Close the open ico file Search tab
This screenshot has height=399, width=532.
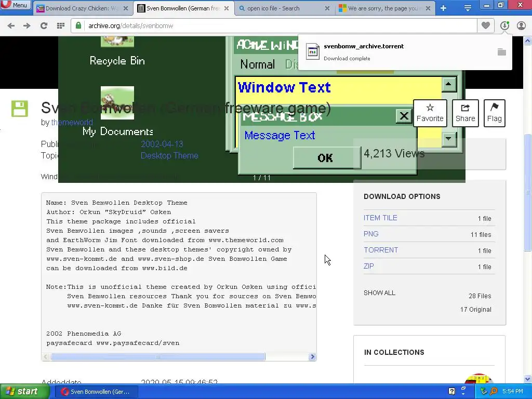point(327,8)
